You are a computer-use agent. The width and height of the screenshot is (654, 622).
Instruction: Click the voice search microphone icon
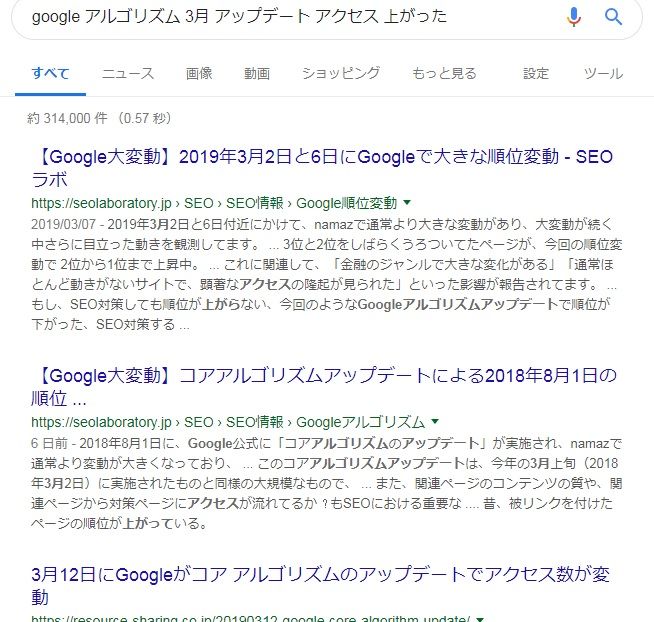574,17
